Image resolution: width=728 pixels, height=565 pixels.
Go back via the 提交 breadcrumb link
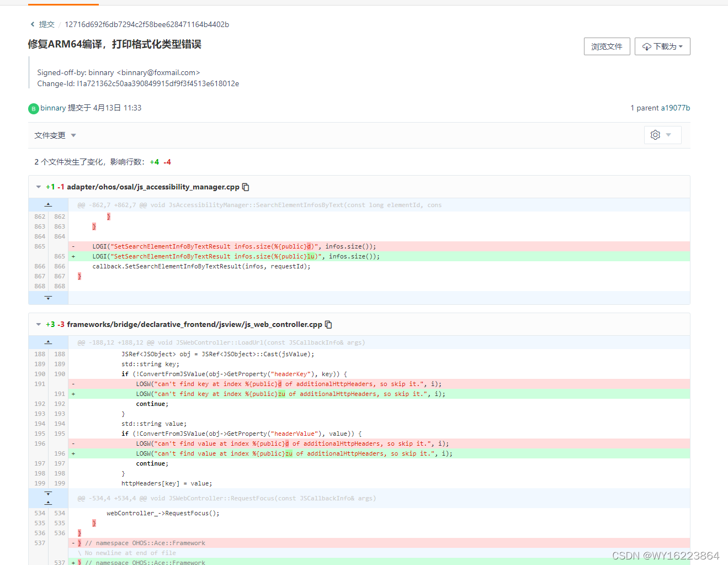coord(46,24)
